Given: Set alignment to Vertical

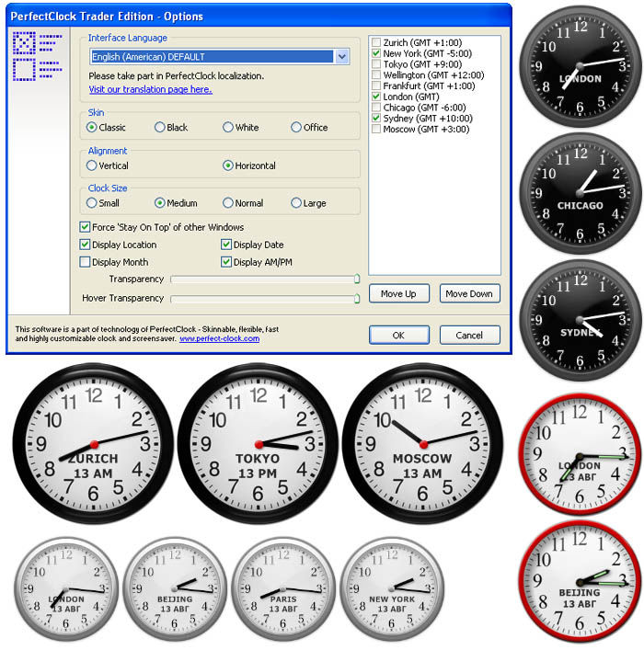Looking at the screenshot, I should (92, 165).
